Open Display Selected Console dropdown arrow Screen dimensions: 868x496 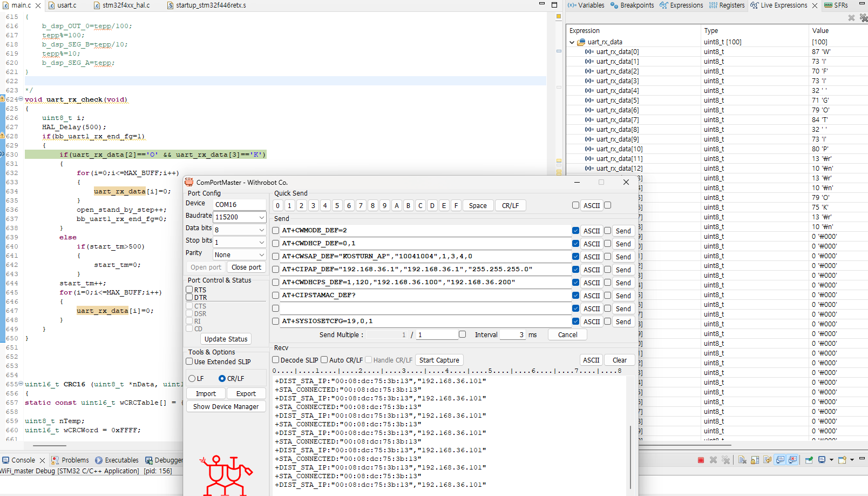click(x=831, y=460)
